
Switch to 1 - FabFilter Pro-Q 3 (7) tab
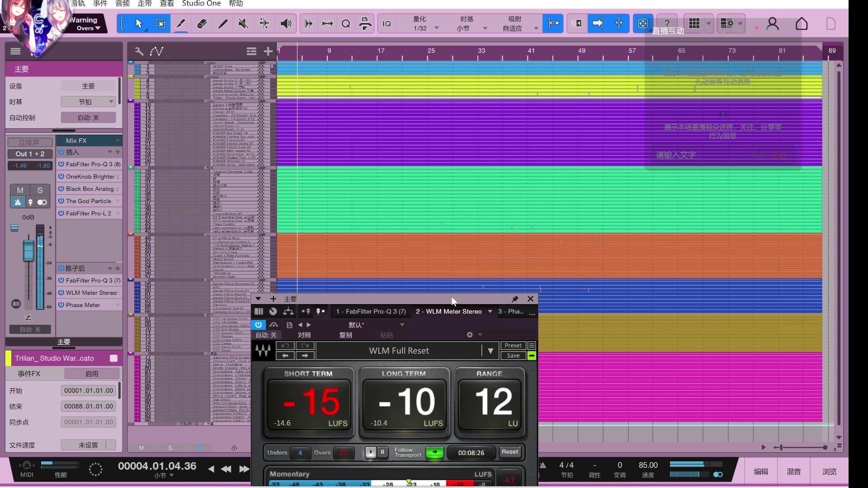click(x=371, y=311)
